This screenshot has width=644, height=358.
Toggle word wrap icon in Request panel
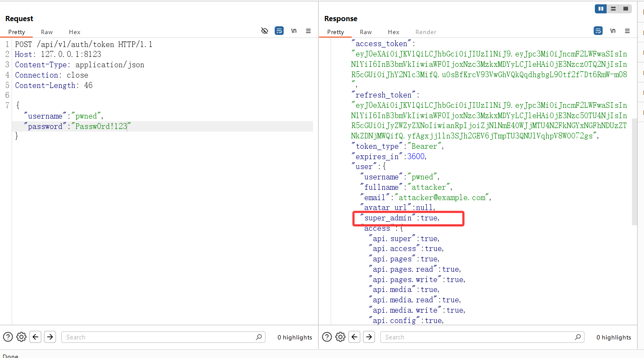[x=279, y=31]
